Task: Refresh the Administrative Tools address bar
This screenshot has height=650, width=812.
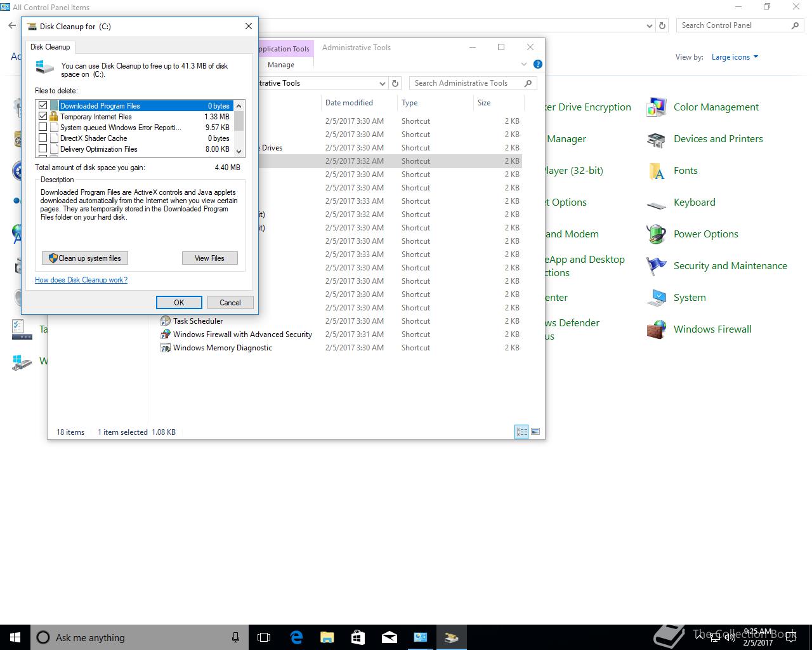Action: [x=395, y=83]
